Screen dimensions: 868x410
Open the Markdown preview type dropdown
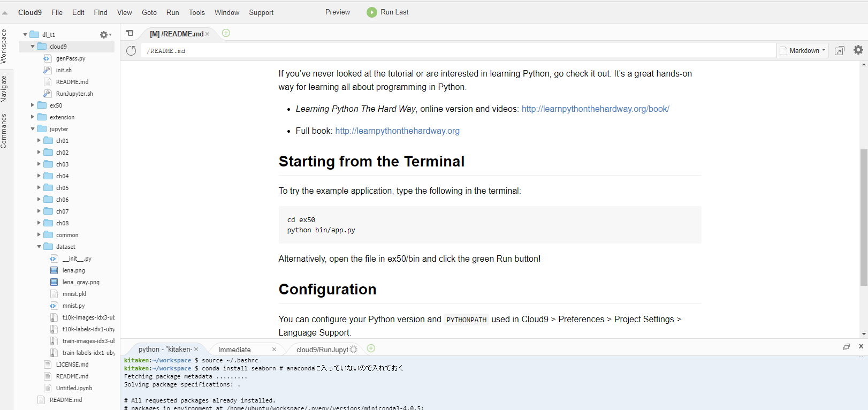point(803,51)
